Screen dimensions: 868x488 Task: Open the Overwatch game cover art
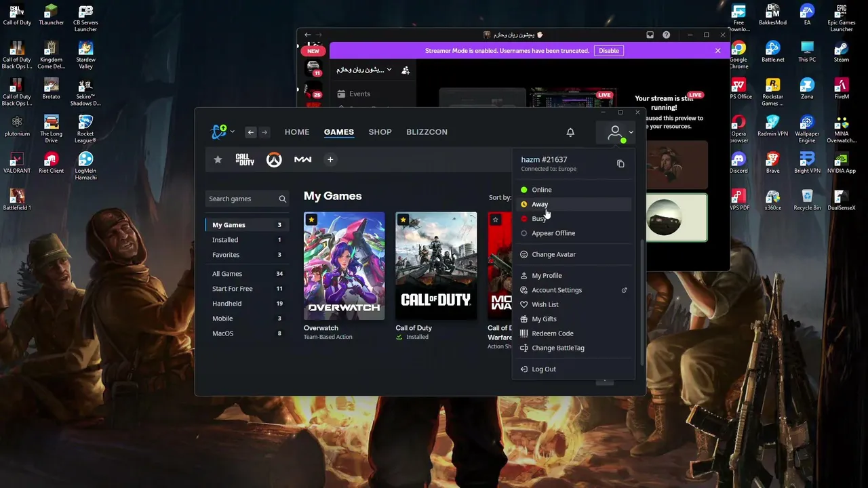tap(344, 266)
